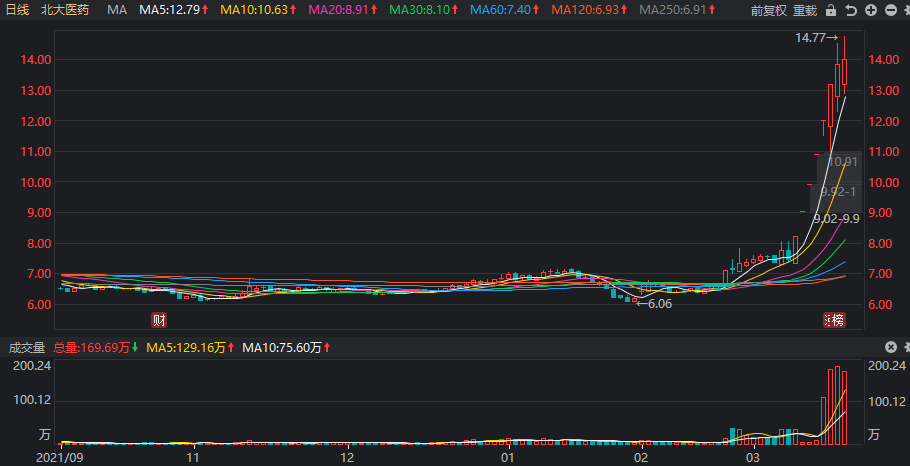This screenshot has height=466, width=910.
Task: Toggle the MA10:10.63 line label
Action: (259, 10)
